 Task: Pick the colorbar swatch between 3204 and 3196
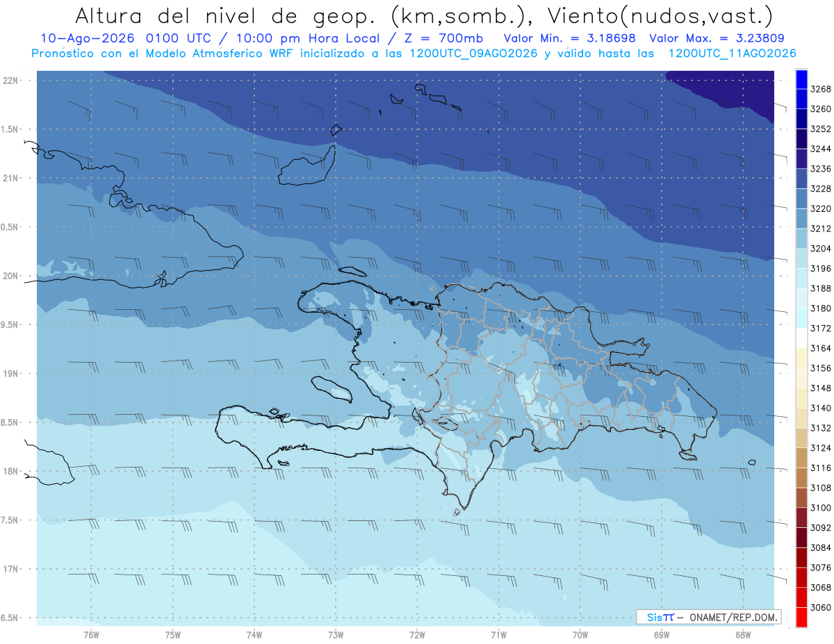coord(801,258)
